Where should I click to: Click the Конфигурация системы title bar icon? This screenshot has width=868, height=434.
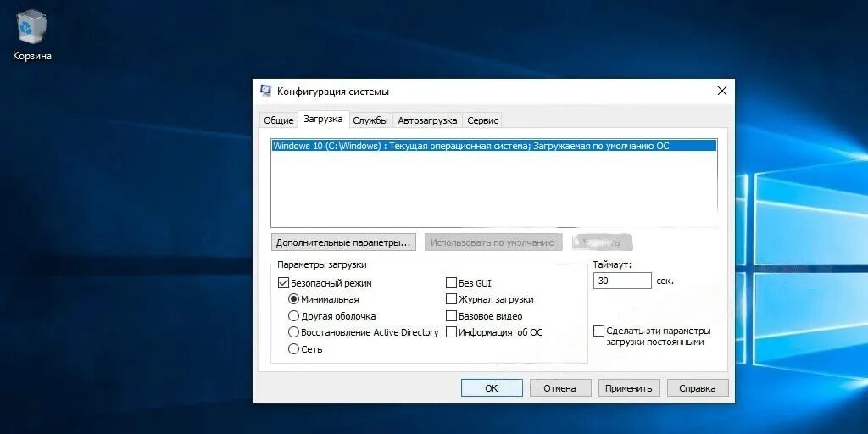266,92
